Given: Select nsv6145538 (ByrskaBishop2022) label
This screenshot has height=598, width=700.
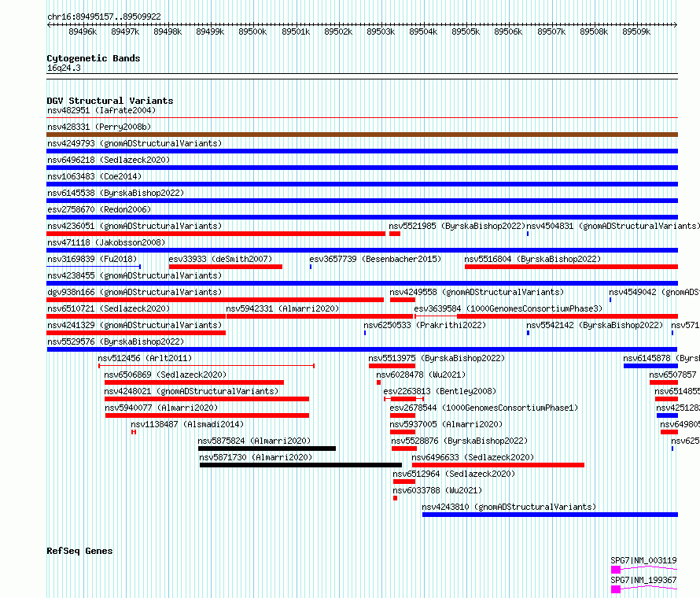Looking at the screenshot, I should (x=116, y=193).
